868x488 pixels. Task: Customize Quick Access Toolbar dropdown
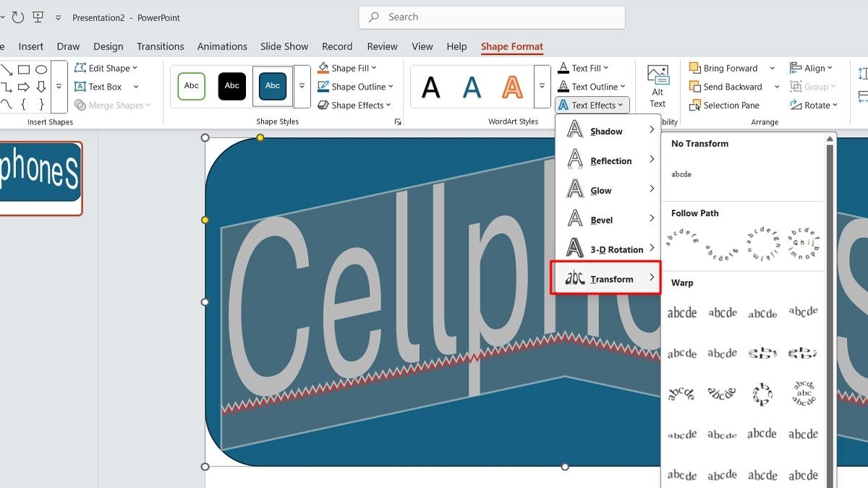point(59,17)
